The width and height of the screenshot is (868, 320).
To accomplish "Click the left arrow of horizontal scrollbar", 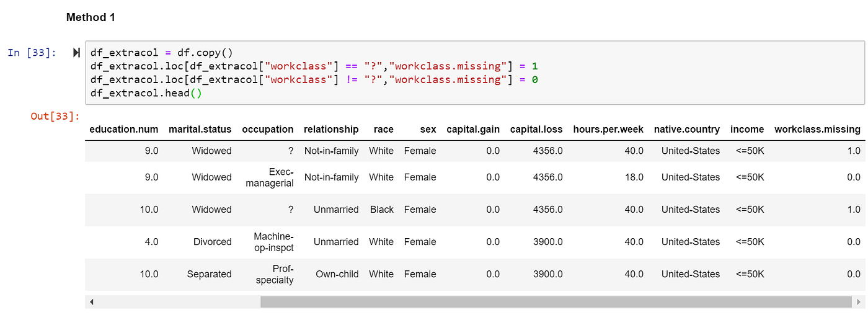I will 92,302.
